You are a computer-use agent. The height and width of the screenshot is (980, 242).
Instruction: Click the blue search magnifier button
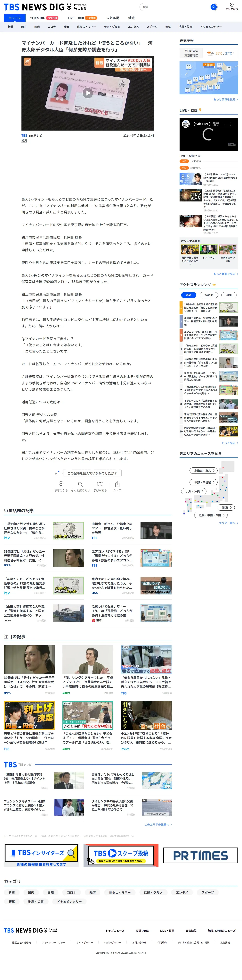point(214,7)
